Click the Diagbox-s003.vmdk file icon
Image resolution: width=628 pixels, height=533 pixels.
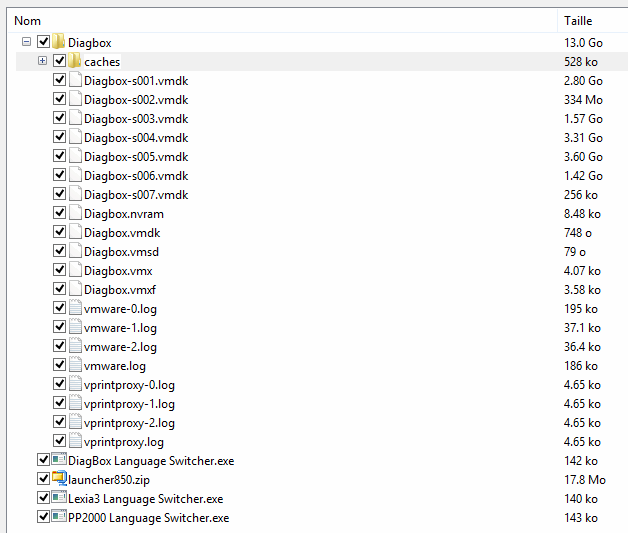[75, 118]
